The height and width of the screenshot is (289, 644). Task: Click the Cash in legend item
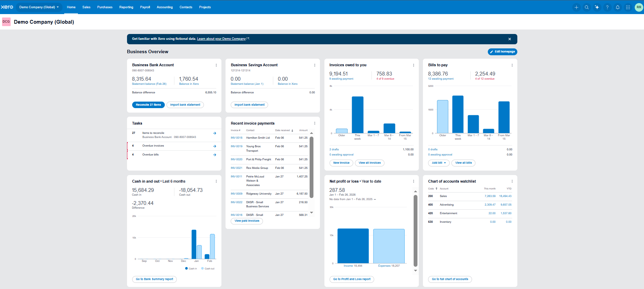[191, 269]
